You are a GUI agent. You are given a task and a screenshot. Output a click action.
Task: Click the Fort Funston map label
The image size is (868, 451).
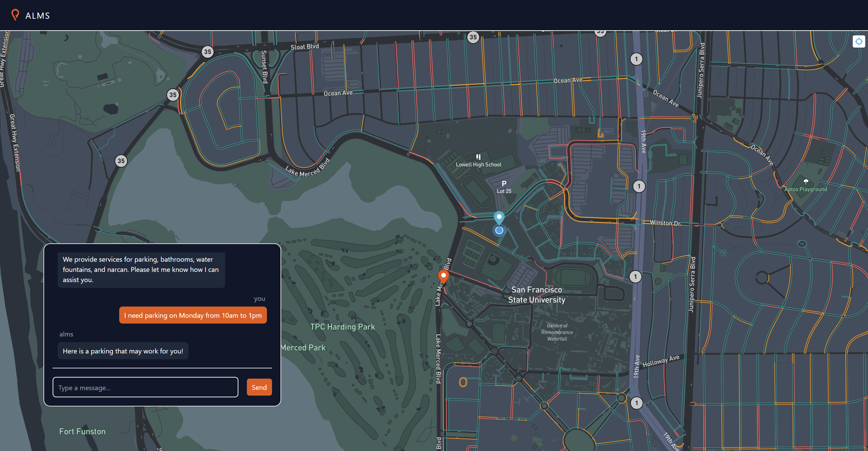82,431
